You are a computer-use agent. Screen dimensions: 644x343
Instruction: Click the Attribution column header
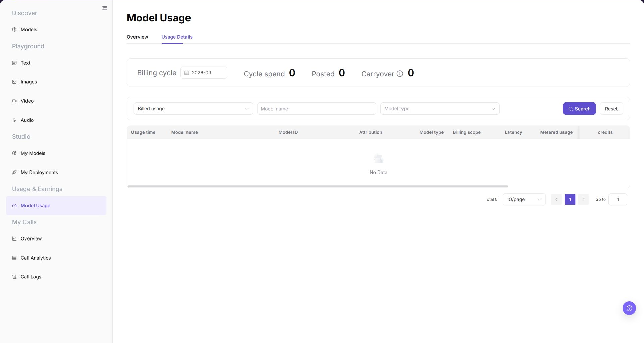click(371, 132)
